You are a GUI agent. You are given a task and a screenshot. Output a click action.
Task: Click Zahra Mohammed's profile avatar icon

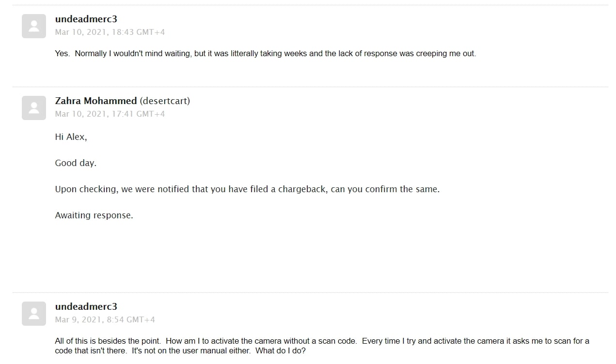34,108
